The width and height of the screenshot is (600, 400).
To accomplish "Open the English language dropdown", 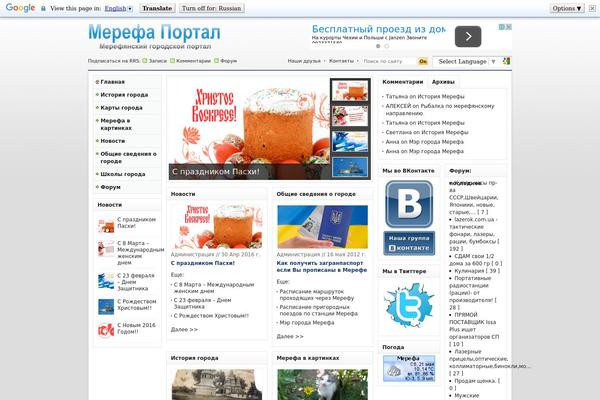I will click(x=119, y=8).
